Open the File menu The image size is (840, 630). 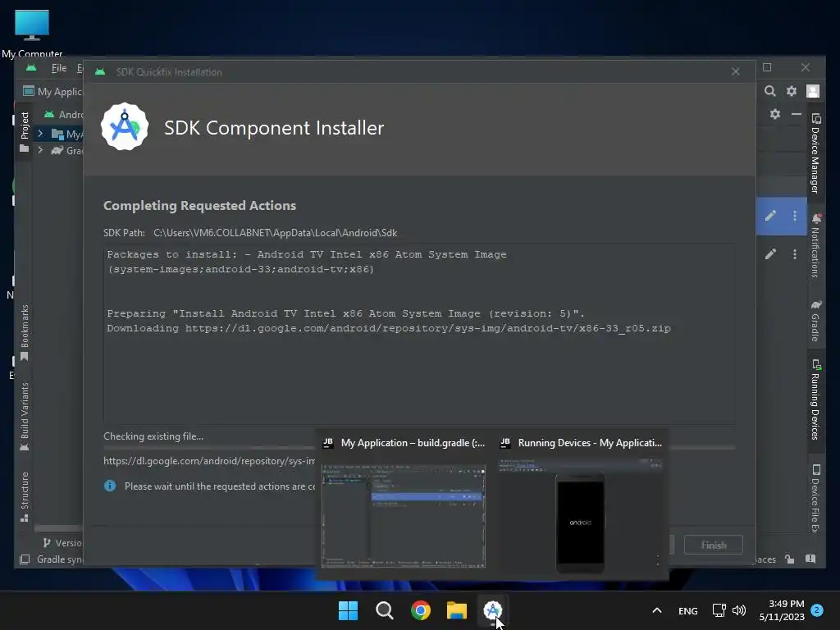(x=59, y=68)
